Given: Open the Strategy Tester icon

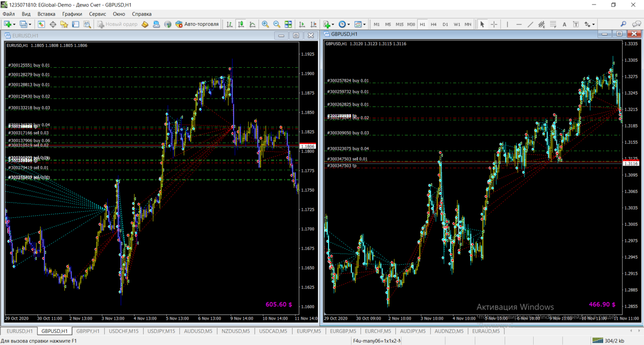Looking at the screenshot, I should point(87,24).
